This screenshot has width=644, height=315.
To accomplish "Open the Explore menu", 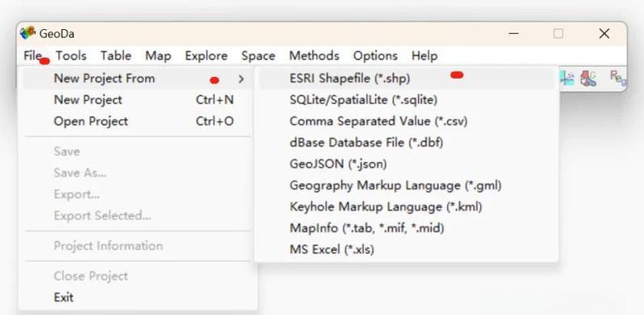I will pos(207,56).
